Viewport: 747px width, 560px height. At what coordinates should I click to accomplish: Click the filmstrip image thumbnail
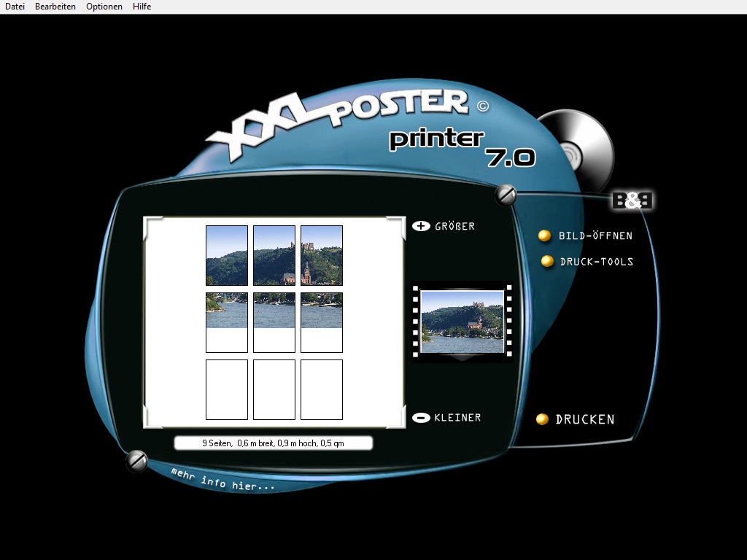(x=462, y=322)
